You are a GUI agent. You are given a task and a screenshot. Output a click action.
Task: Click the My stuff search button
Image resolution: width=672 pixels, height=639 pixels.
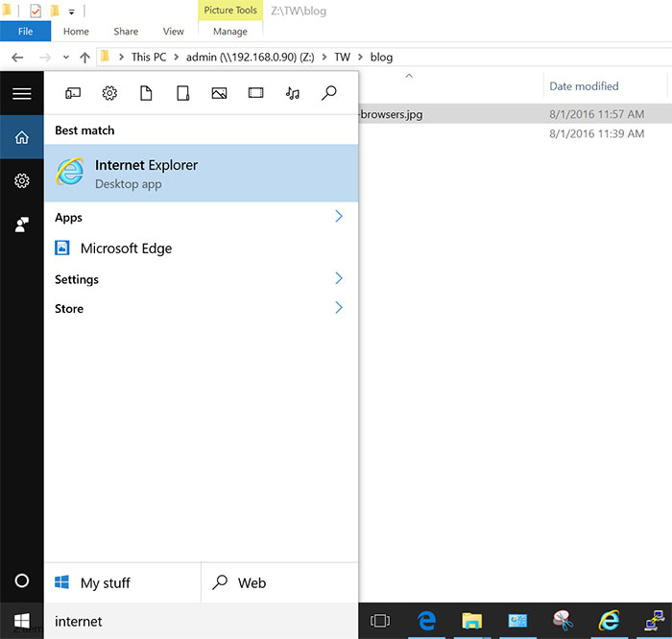pyautogui.click(x=123, y=582)
